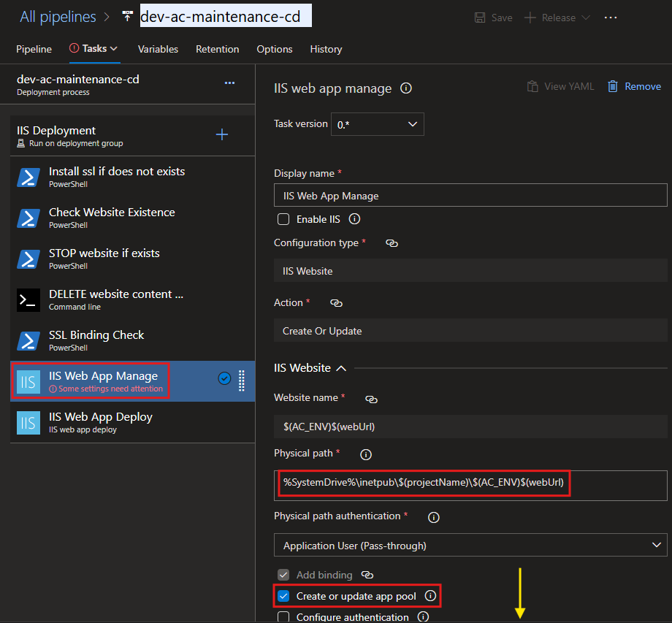
Task: Open the Retention tab
Action: pyautogui.click(x=217, y=49)
